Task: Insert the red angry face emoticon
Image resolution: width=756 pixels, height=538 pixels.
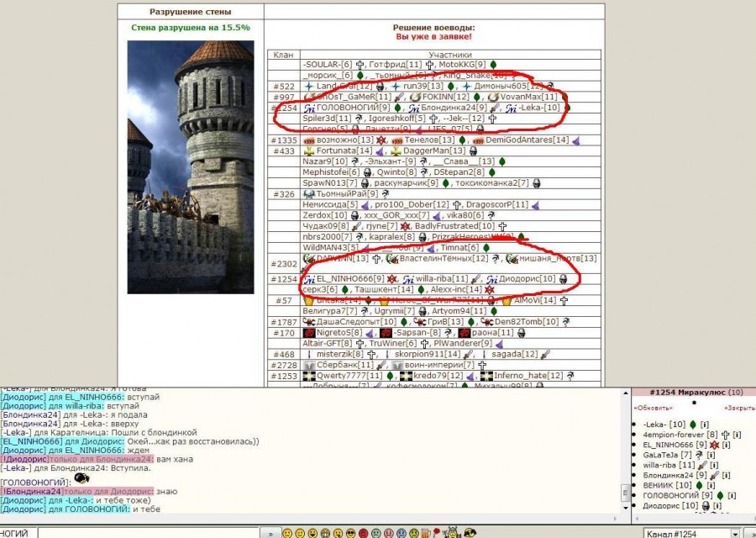Action: pyautogui.click(x=364, y=533)
